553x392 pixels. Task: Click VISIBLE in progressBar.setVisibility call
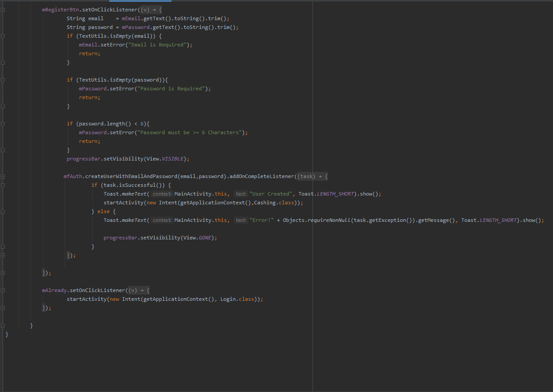pyautogui.click(x=172, y=159)
